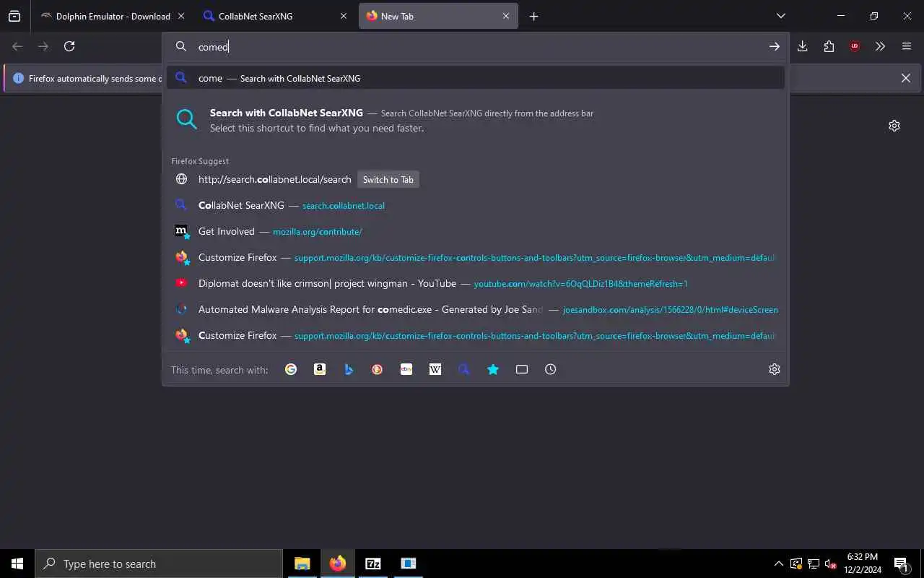Viewport: 924px width, 578px height.
Task: Choose Search with CollabNet SearXNG shortcut
Action: [476, 120]
